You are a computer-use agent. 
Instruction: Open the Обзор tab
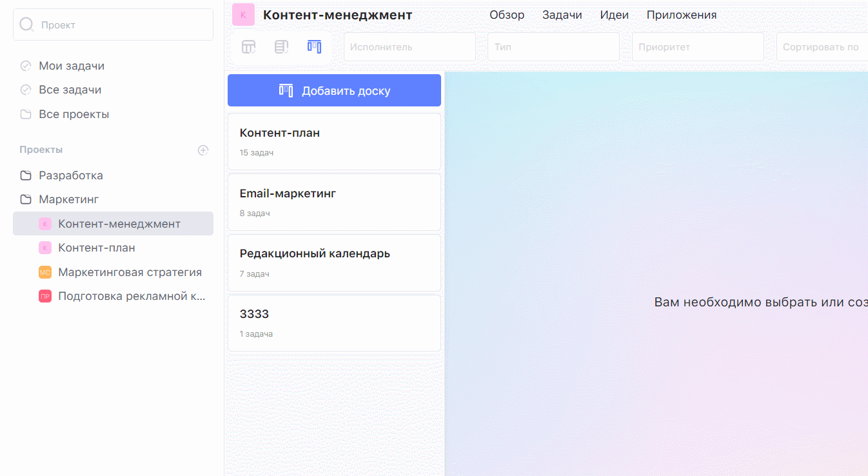pyautogui.click(x=507, y=15)
